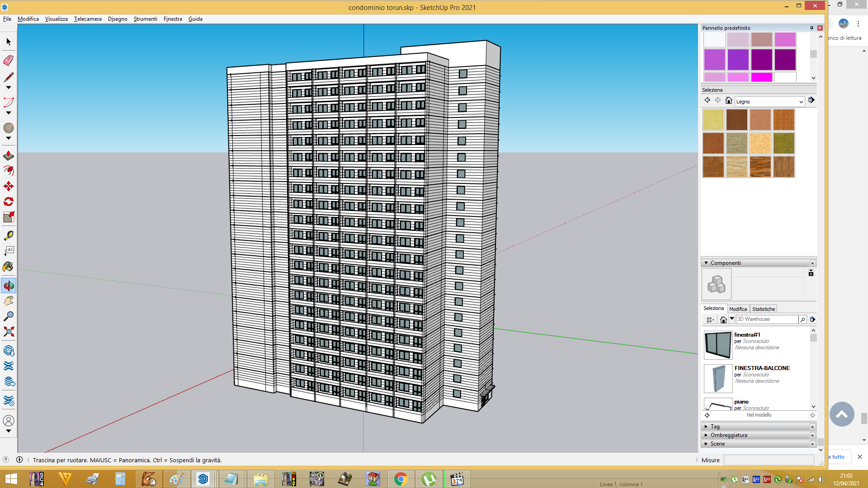Pick the bright magenta color swatch
This screenshot has width=868, height=488.
762,77
